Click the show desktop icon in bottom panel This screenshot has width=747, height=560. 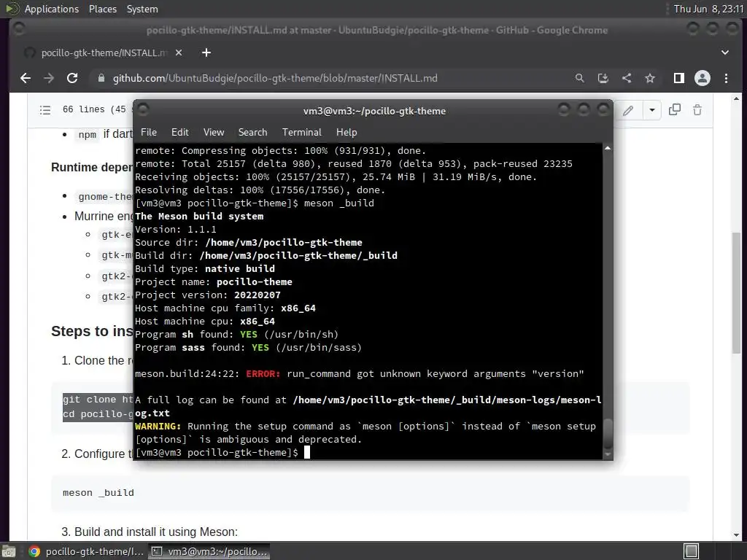[x=9, y=551]
